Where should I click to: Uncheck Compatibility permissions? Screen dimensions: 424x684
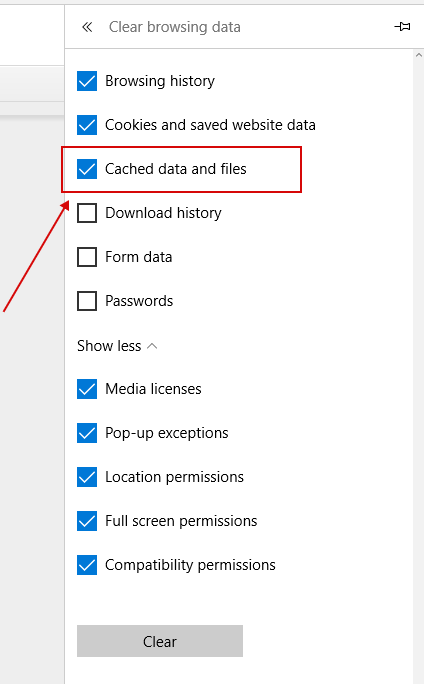click(87, 565)
